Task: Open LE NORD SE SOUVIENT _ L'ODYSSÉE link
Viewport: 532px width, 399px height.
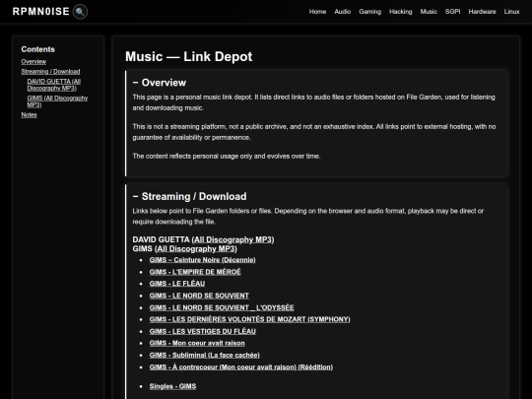Action: tap(222, 307)
